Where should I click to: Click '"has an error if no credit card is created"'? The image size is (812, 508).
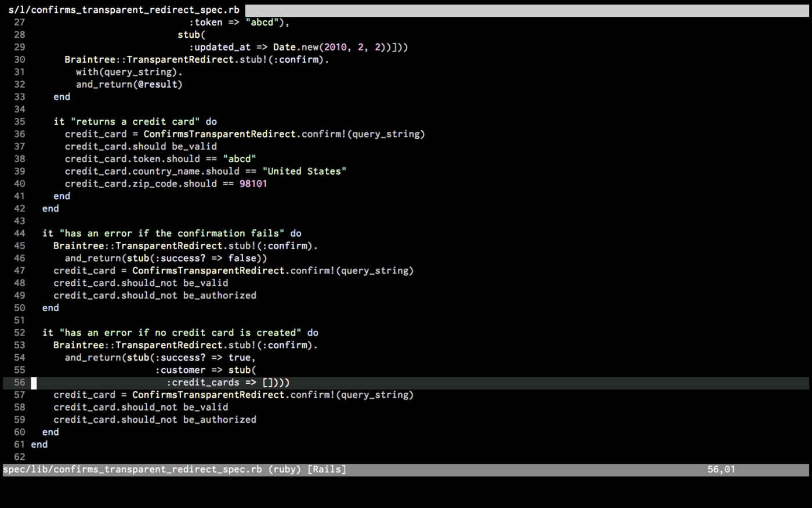click(x=180, y=333)
